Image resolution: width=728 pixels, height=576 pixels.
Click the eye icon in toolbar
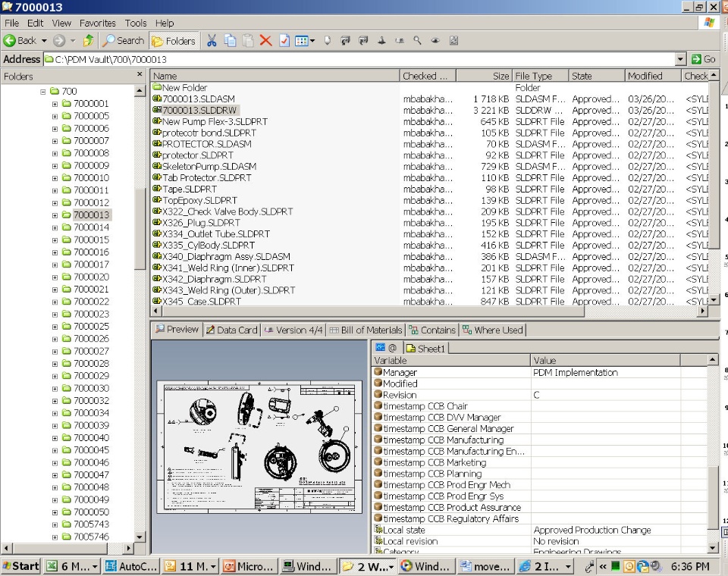tap(435, 41)
